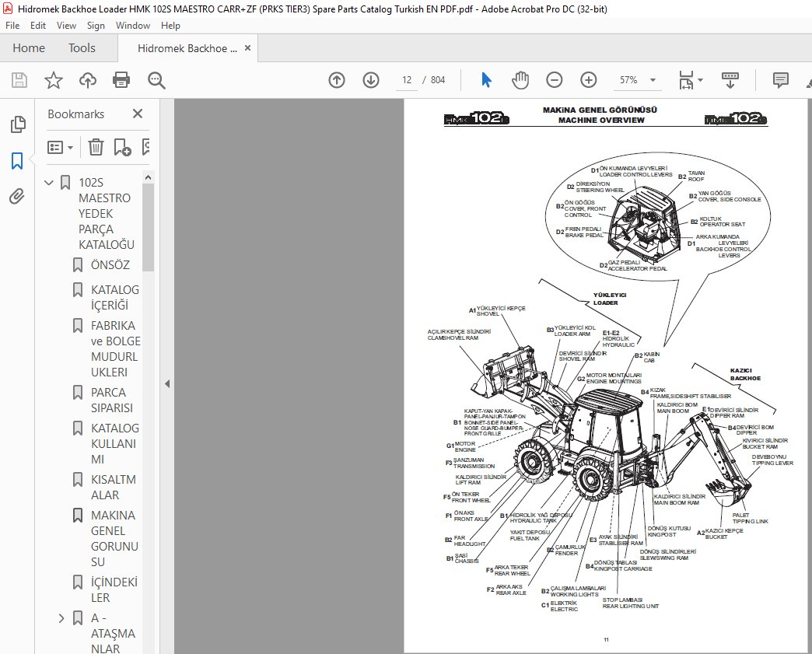Click the bookmarks panel scrollbar thumb
812x654 pixels.
[148, 227]
